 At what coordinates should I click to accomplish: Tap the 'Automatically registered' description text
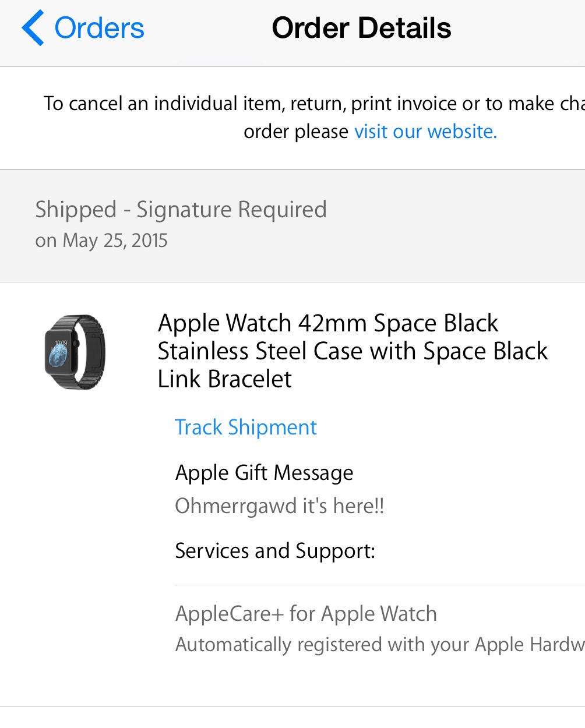(379, 645)
